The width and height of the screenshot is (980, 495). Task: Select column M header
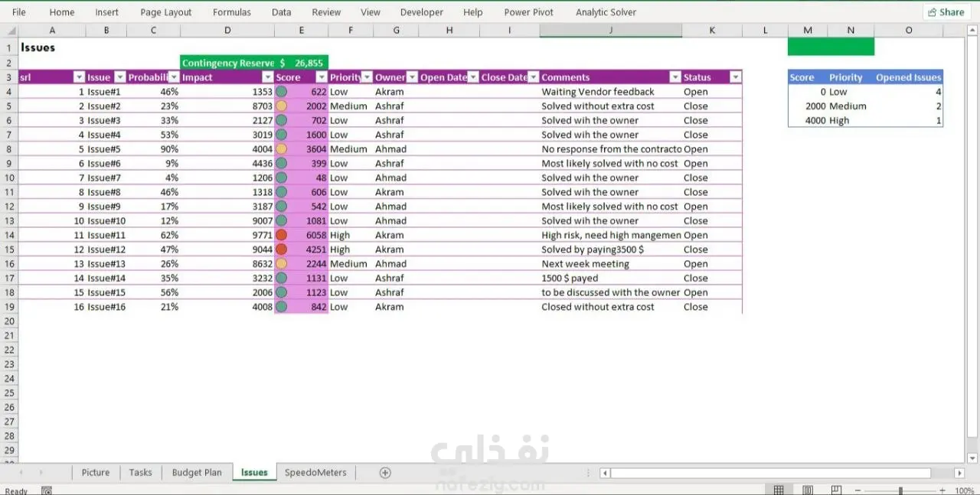[808, 31]
